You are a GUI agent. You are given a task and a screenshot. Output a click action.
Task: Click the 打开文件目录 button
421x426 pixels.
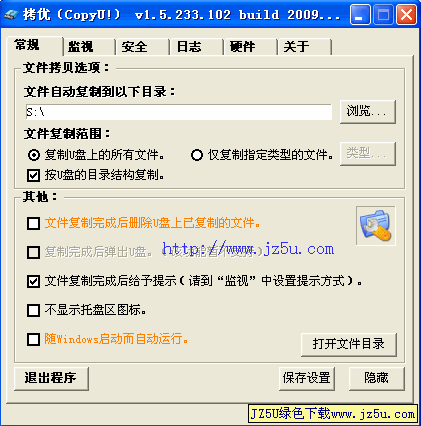tap(349, 344)
